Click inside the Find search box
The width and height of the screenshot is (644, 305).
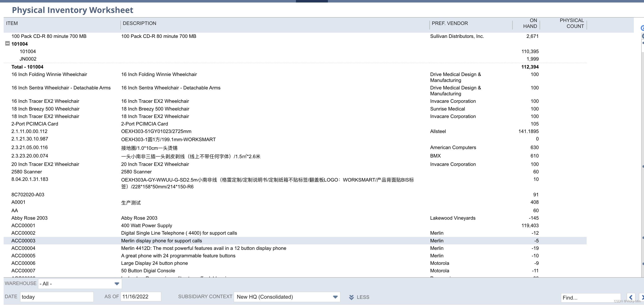point(591,298)
